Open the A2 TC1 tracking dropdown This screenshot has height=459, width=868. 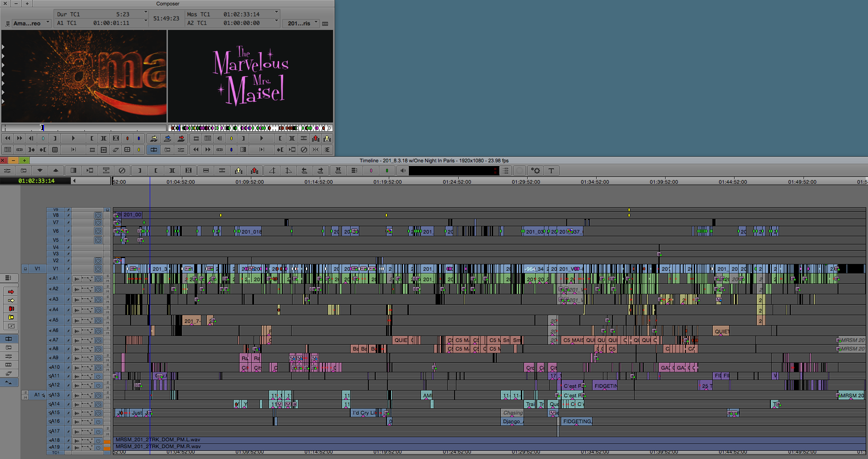276,21
